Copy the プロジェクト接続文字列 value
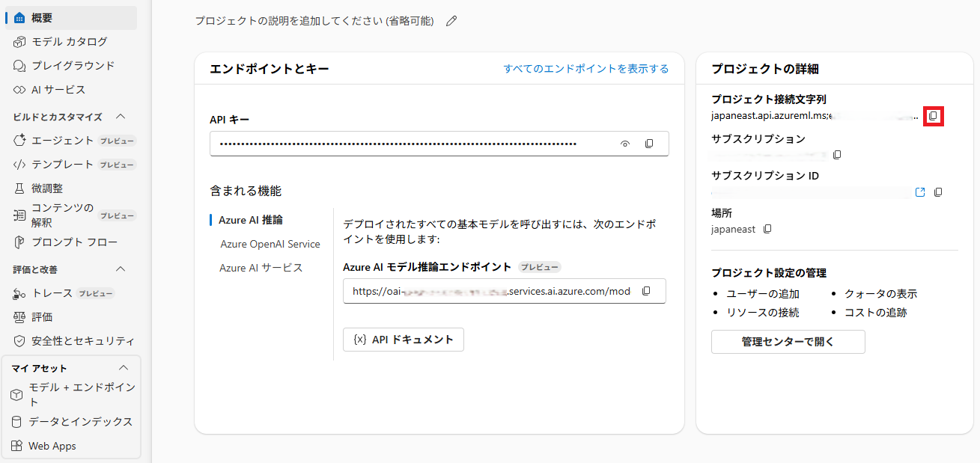Image resolution: width=980 pixels, height=463 pixels. [933, 116]
